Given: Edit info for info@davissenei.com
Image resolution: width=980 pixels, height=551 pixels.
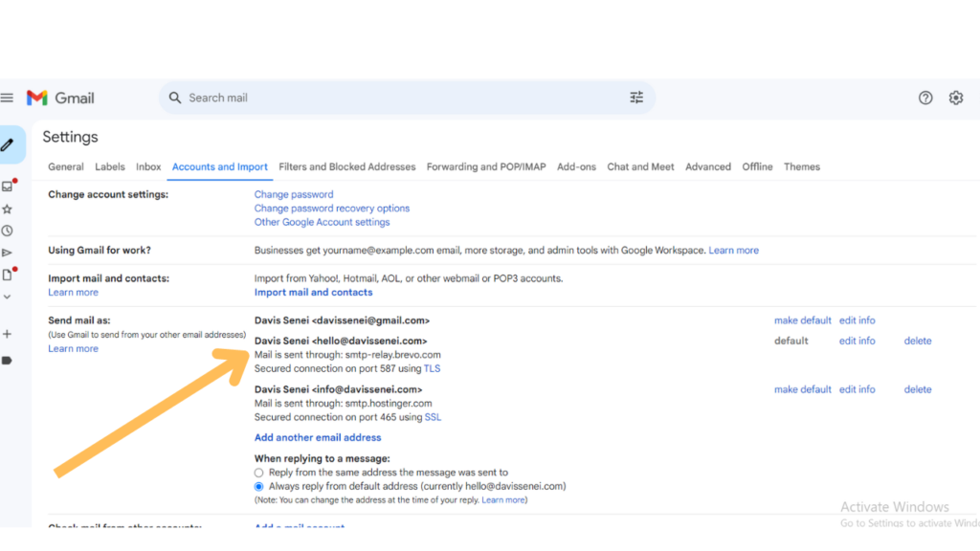Looking at the screenshot, I should pyautogui.click(x=857, y=389).
